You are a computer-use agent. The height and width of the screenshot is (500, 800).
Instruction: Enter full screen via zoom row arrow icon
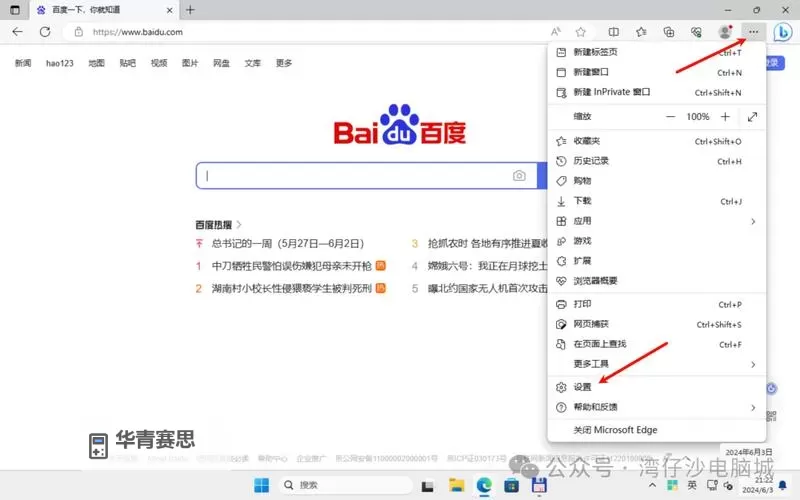pos(752,117)
